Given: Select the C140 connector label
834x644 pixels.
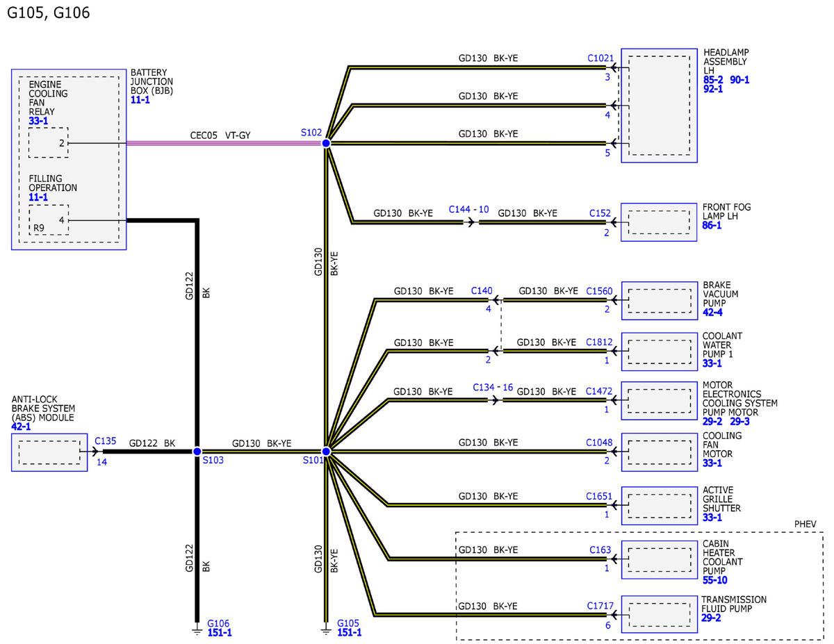Looking at the screenshot, I should click(482, 291).
